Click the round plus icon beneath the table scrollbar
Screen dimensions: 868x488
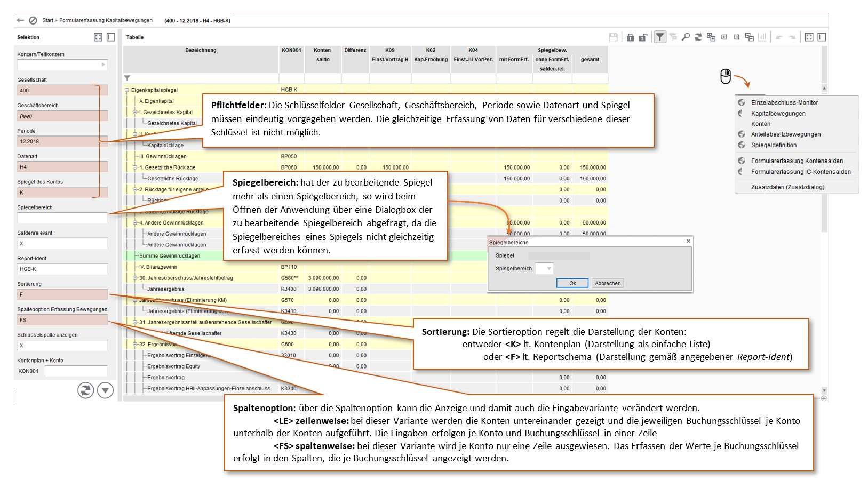pyautogui.click(x=824, y=398)
